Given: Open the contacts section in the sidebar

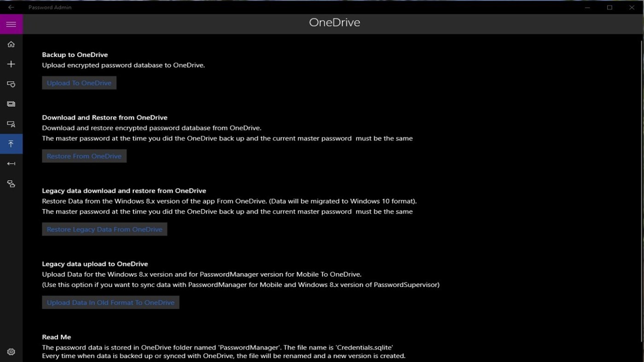Looking at the screenshot, I should (11, 123).
